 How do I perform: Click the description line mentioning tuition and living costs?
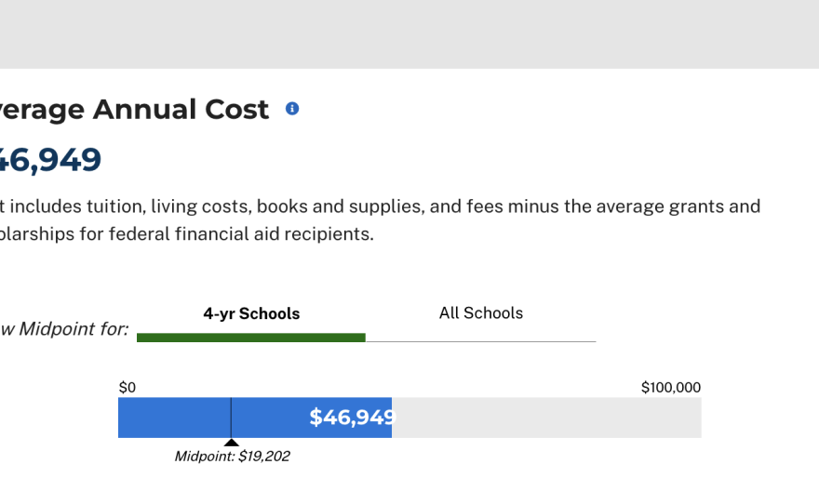point(380,206)
